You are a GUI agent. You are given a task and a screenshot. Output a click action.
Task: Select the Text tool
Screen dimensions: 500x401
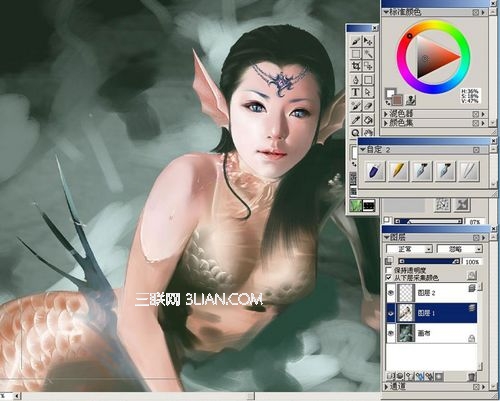[356, 92]
